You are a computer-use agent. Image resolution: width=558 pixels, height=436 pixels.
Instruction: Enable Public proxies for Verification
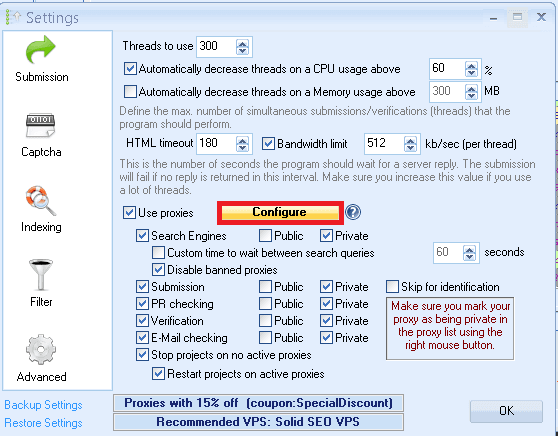[265, 321]
